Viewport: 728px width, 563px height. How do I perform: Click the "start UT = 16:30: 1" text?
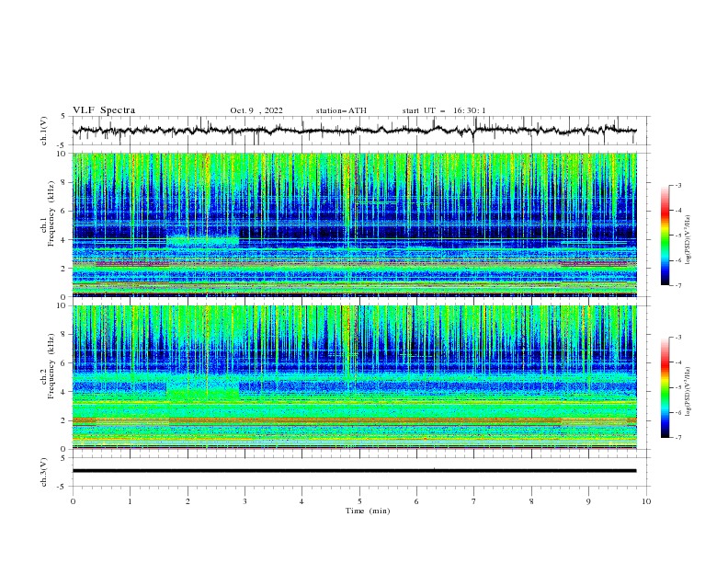tap(444, 110)
